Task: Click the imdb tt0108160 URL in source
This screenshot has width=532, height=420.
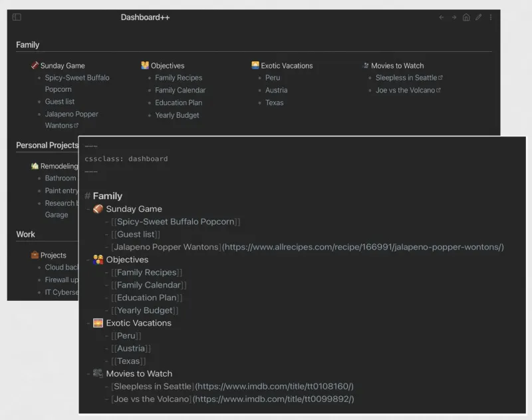Action: coord(274,386)
